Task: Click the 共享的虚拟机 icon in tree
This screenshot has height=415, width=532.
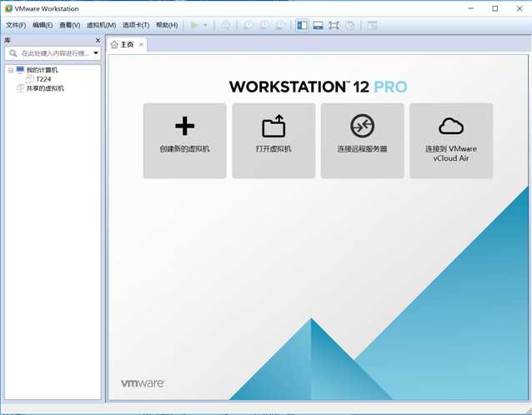Action: coord(20,88)
